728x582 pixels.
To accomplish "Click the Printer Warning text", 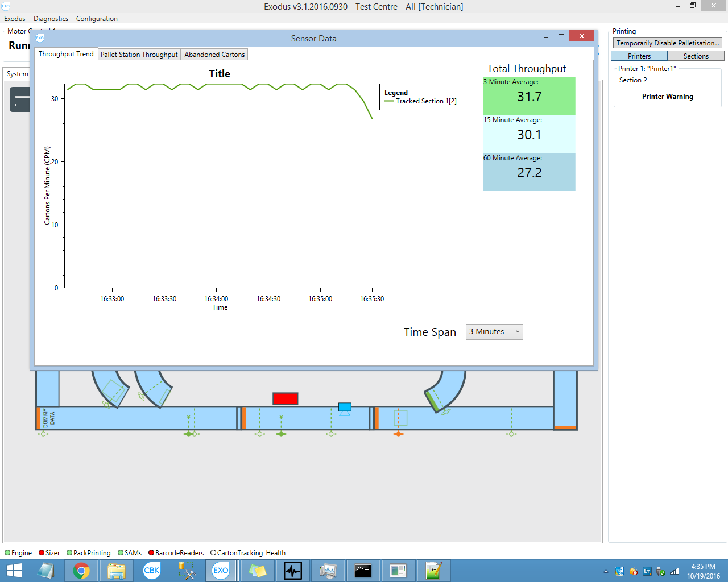I will [668, 97].
